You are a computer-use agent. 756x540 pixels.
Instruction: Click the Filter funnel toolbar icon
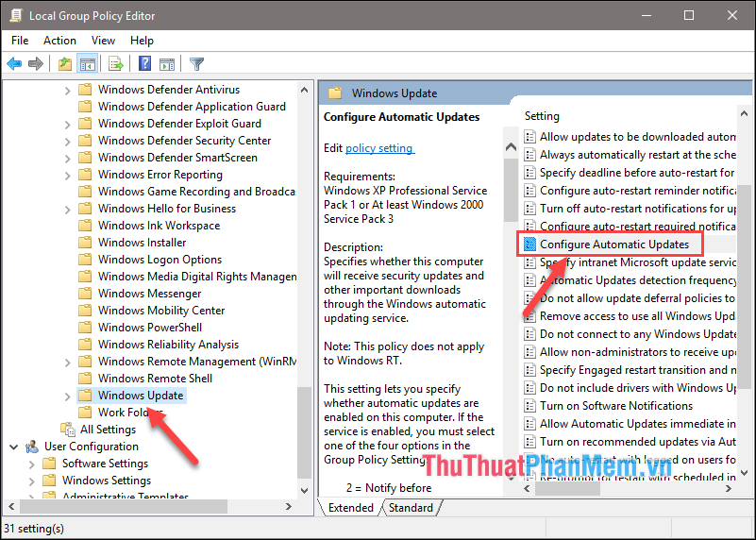point(196,63)
